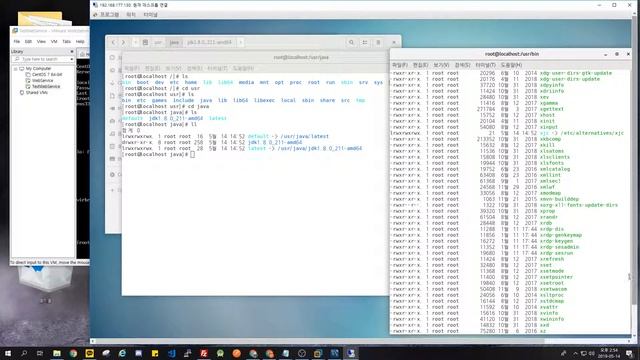Open the file manager hamburger menu
This screenshot has width=640, height=360.
(378, 42)
